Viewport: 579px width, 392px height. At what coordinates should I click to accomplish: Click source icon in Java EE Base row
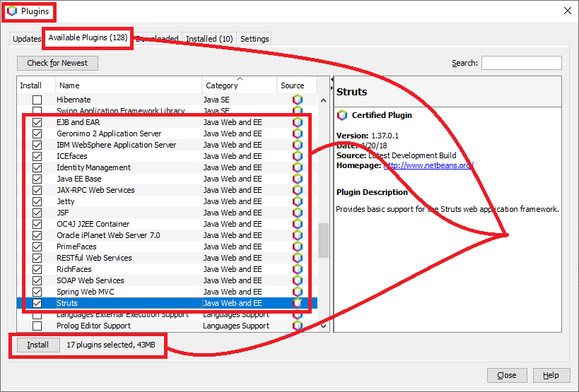point(297,179)
